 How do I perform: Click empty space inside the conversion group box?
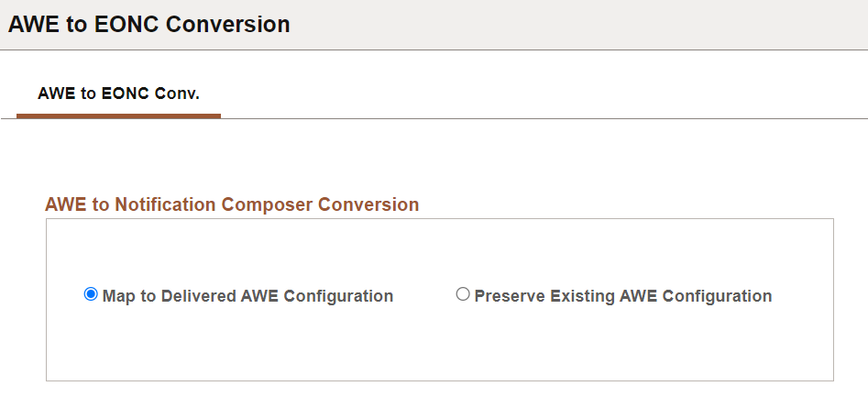[x=440, y=344]
